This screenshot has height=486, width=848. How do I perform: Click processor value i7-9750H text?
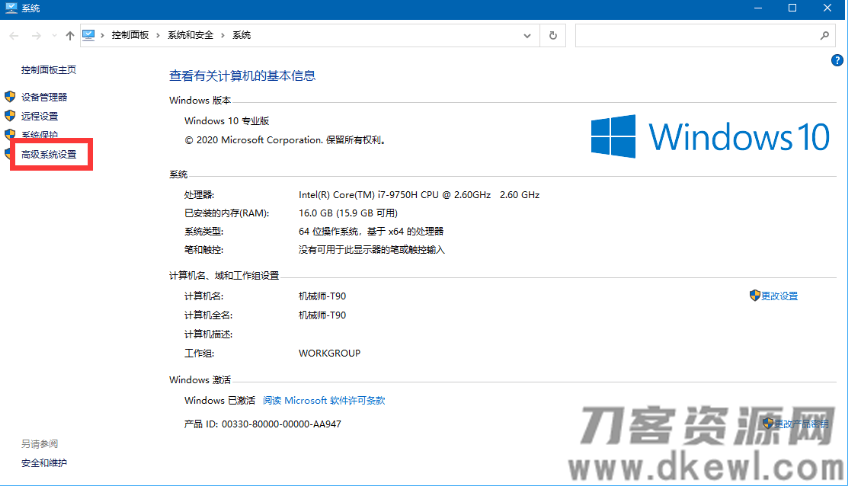click(419, 195)
